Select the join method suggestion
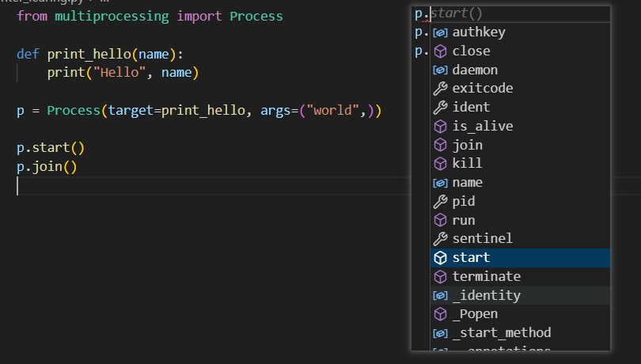 pos(467,146)
